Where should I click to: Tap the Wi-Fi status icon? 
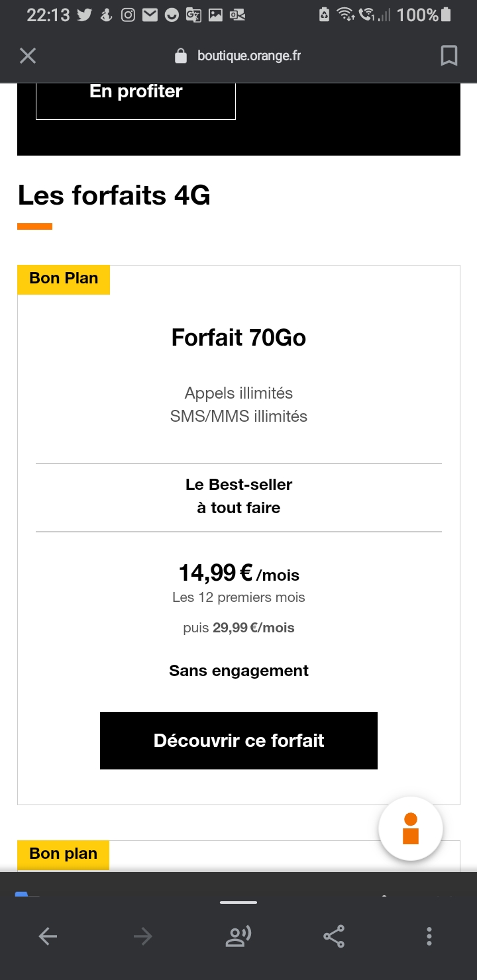click(344, 15)
